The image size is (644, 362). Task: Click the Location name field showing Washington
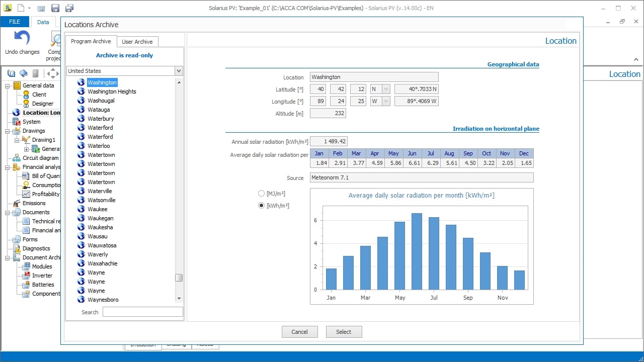(x=374, y=77)
